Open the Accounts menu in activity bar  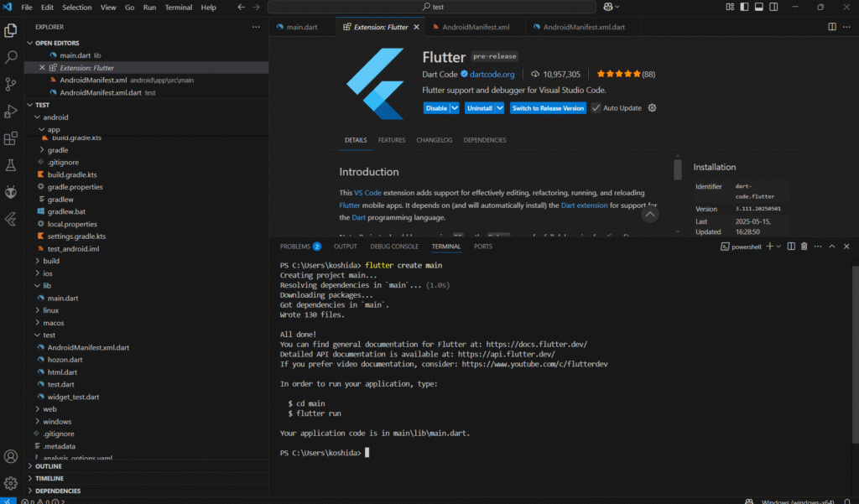(x=10, y=456)
